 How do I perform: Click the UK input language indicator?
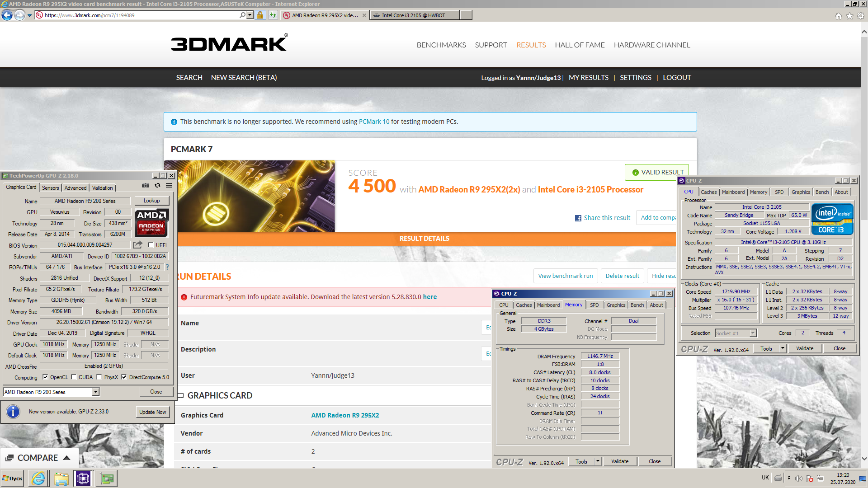click(765, 478)
